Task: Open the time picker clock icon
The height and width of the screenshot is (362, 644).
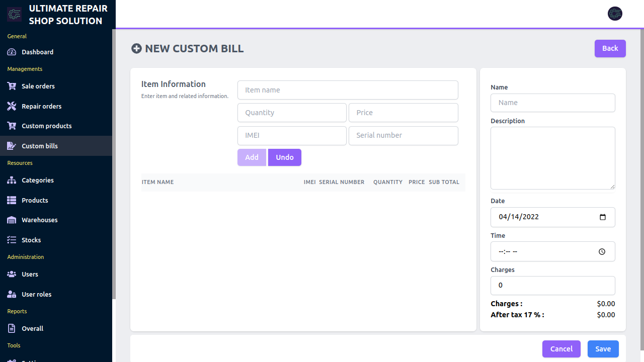Action: point(602,252)
